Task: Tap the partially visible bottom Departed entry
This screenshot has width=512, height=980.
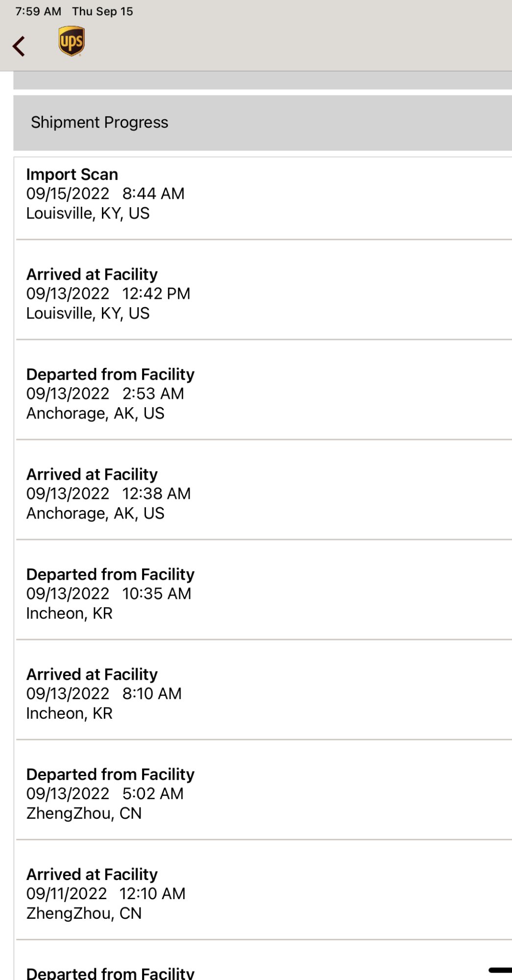Action: coord(110,973)
